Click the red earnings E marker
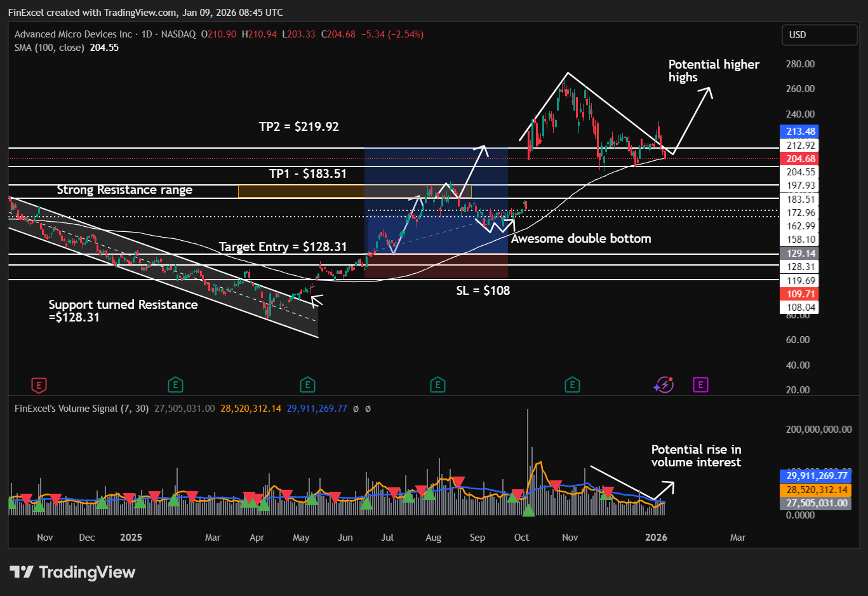868x596 pixels. pos(39,384)
